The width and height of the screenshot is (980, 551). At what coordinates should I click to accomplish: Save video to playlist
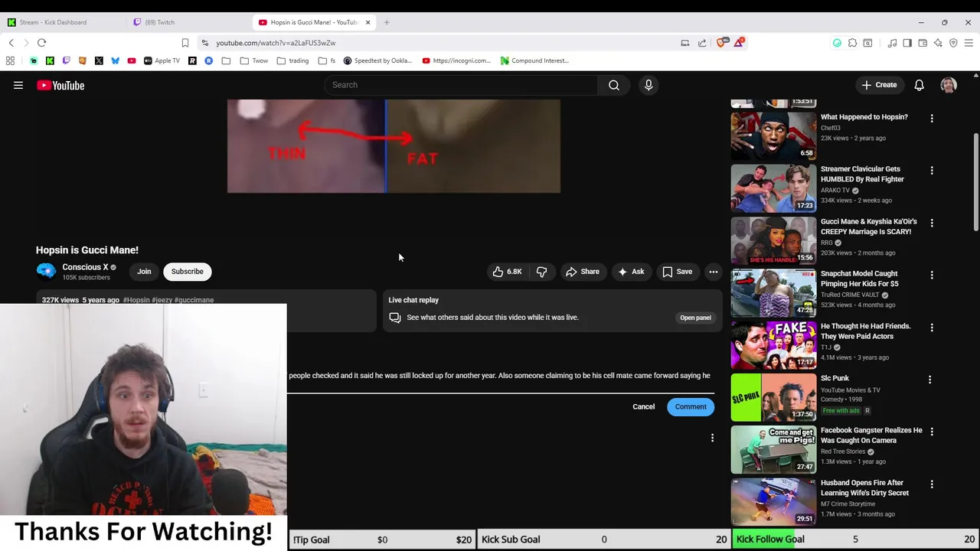click(678, 272)
